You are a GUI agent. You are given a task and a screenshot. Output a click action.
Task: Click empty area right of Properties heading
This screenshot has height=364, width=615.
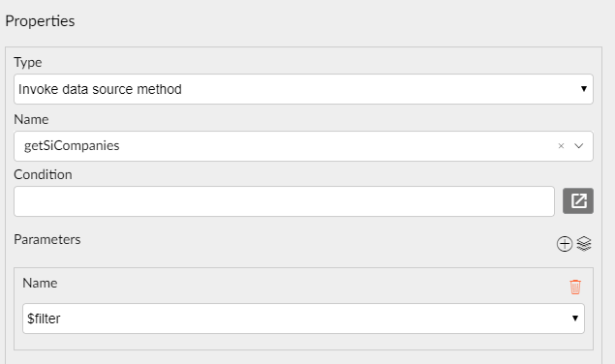click(x=337, y=21)
